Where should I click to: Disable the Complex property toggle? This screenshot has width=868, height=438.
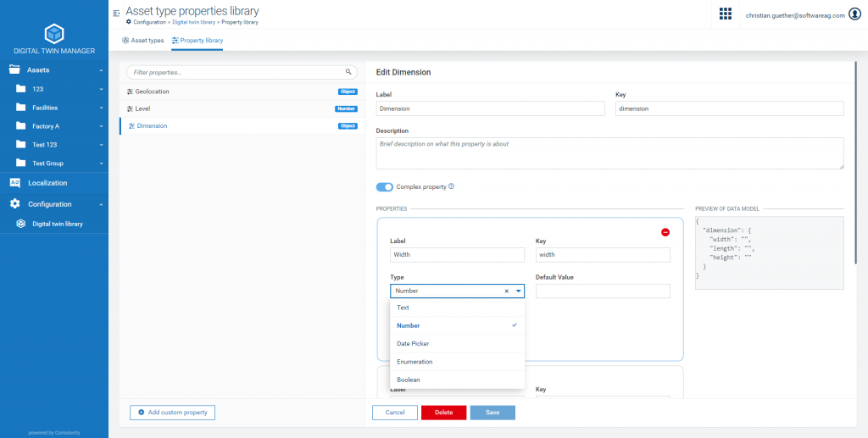385,186
